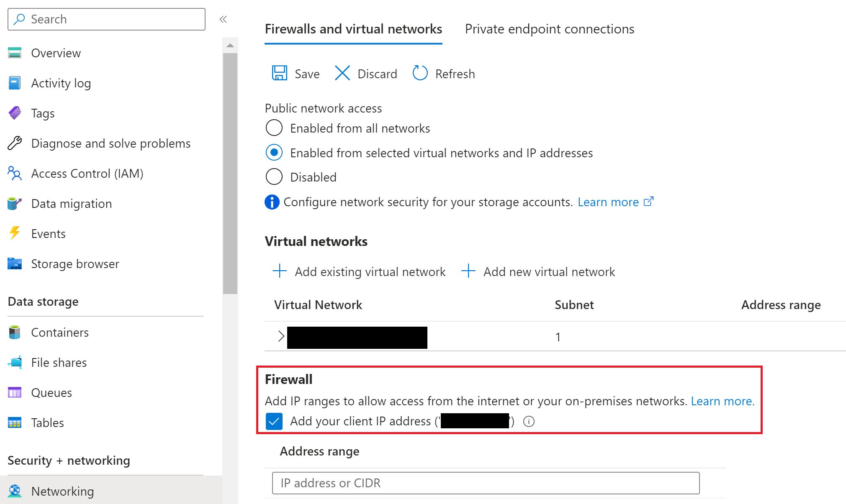846x504 pixels.
Task: Select Firewalls and virtual networks tab
Action: point(353,29)
